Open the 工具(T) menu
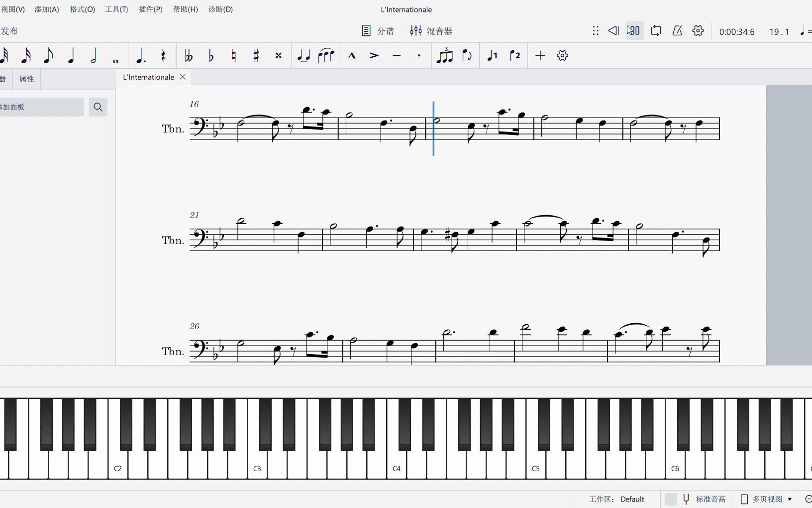 (x=116, y=9)
